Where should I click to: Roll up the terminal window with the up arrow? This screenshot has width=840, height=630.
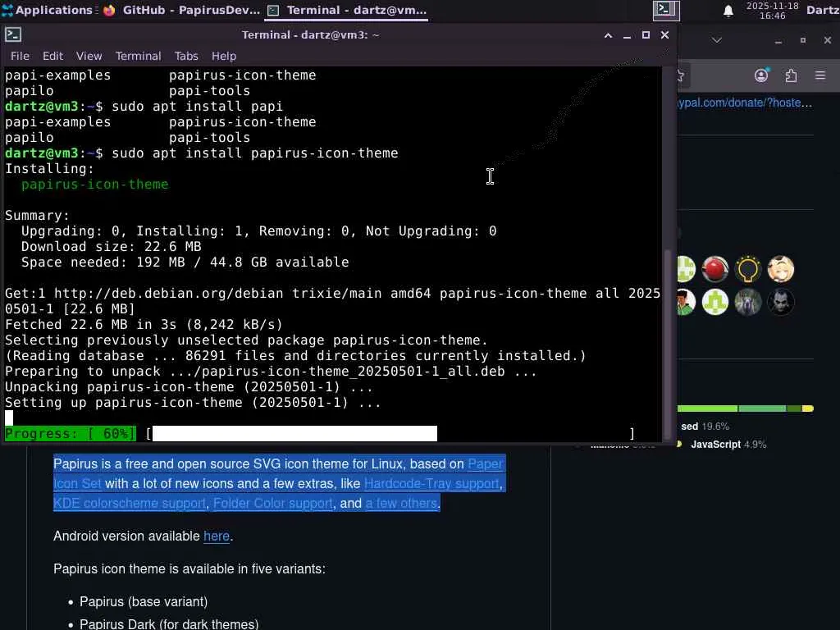[608, 35]
